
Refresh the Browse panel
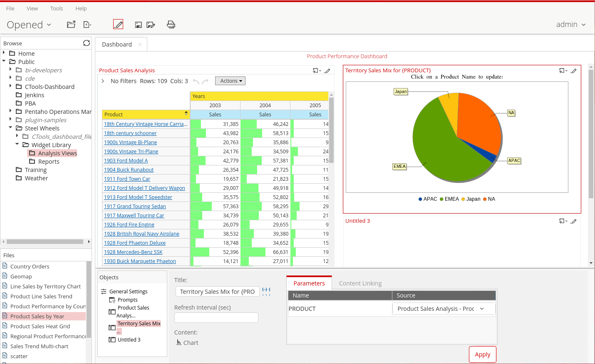coord(87,43)
